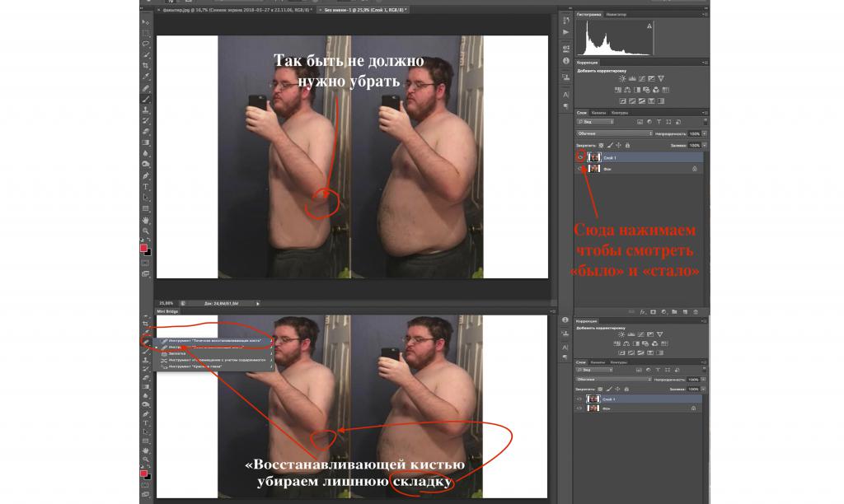Image resolution: width=844 pixels, height=504 pixels.
Task: Select the Lasso tool in upper toolbar
Action: coord(146,44)
